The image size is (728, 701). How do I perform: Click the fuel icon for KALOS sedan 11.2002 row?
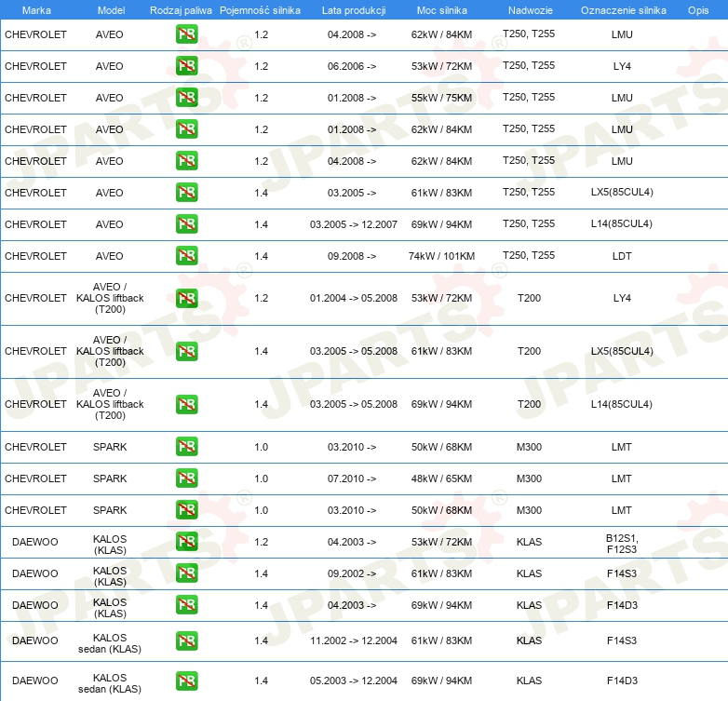point(186,640)
